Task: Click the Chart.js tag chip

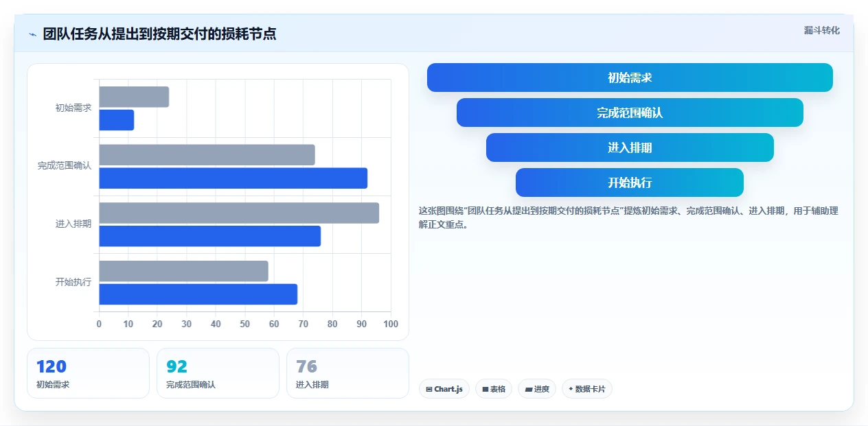Action: click(444, 389)
